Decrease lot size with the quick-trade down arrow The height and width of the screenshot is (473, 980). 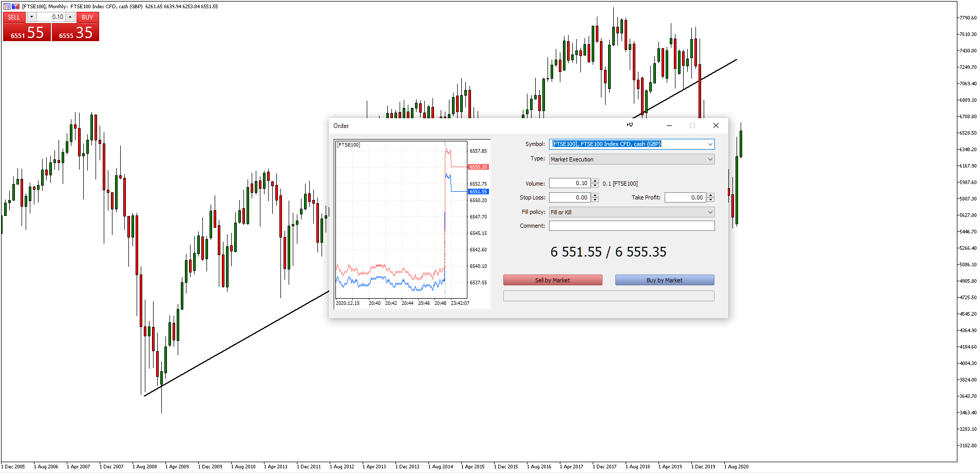coord(31,17)
